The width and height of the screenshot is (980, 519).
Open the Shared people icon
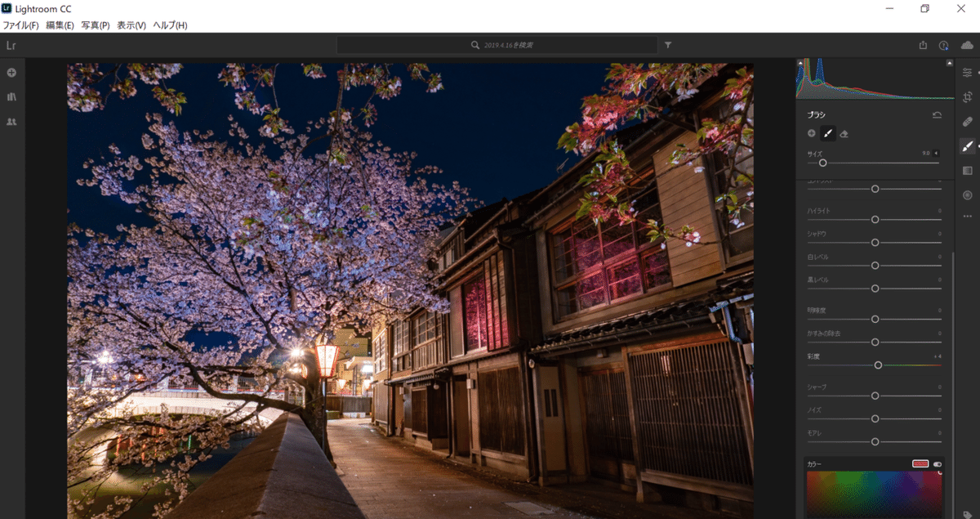12,122
